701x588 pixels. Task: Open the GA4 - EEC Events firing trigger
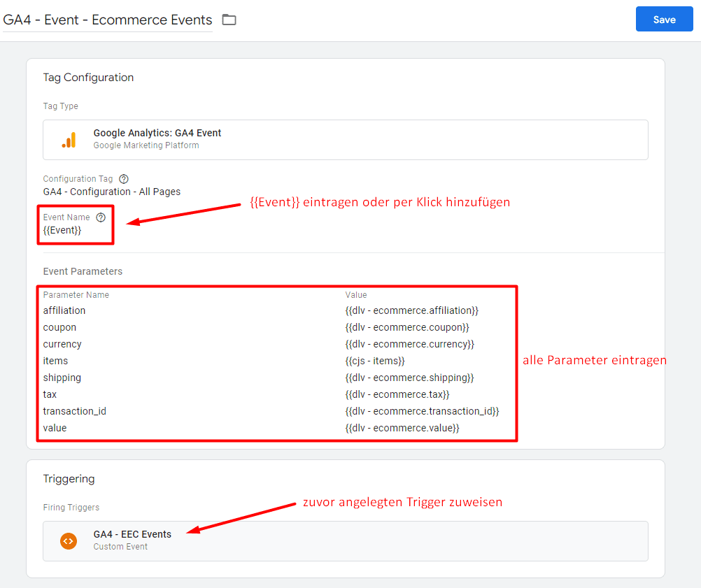[345, 540]
